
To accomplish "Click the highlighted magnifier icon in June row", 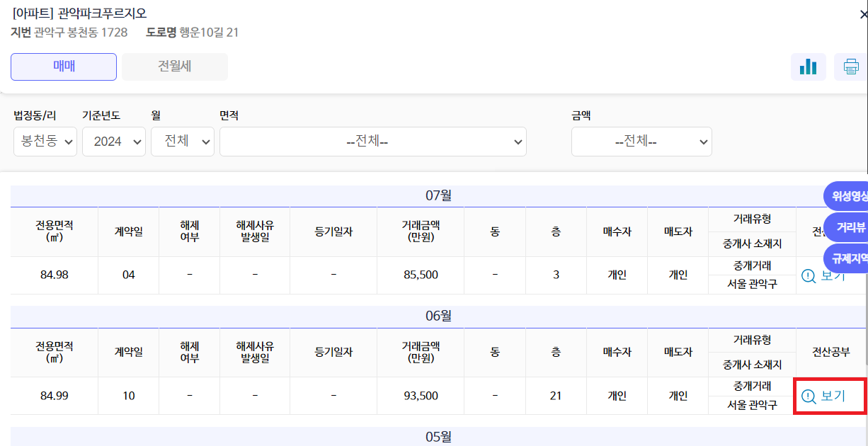I will (x=808, y=396).
